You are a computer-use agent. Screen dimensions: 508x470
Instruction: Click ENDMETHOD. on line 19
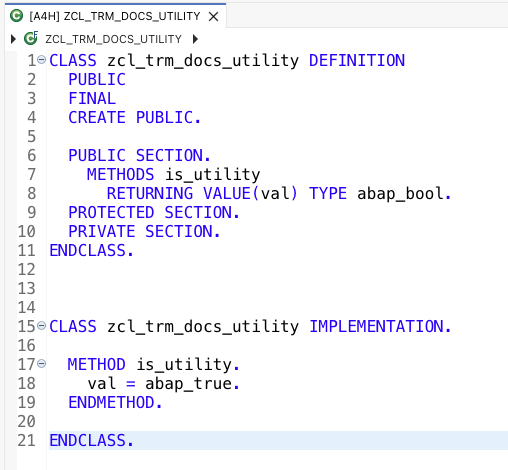(115, 403)
